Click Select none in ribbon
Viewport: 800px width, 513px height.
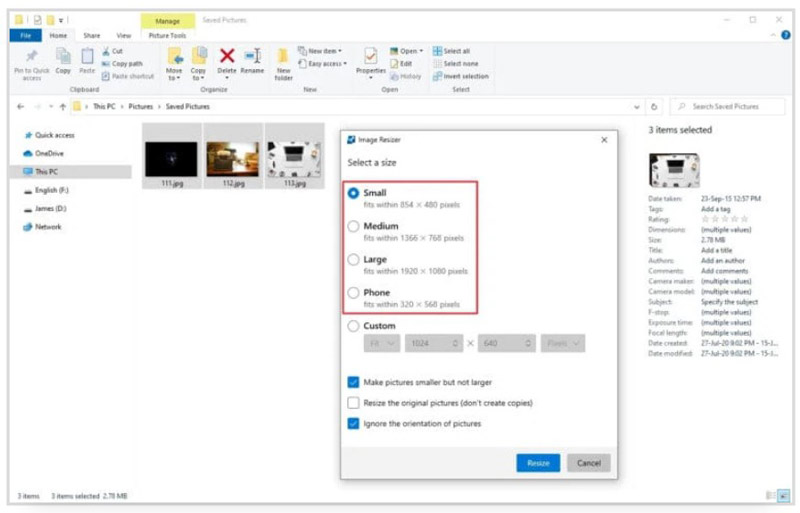coord(456,64)
